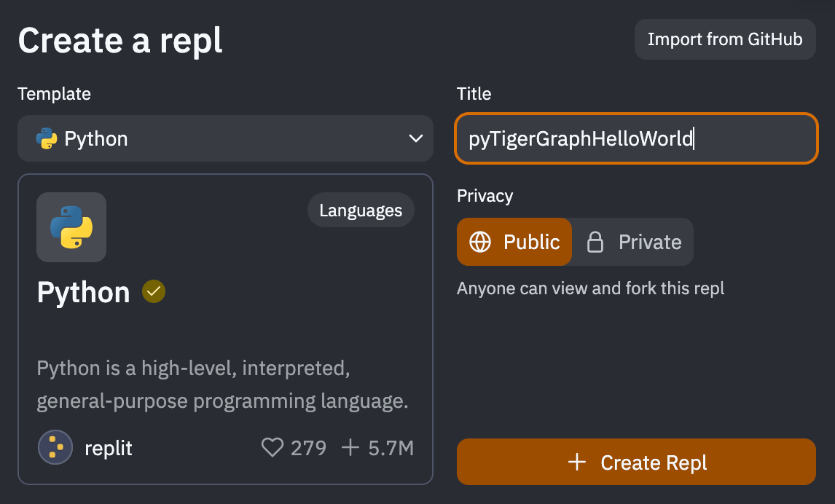This screenshot has width=835, height=504.
Task: Click the Title input field
Action: point(636,138)
